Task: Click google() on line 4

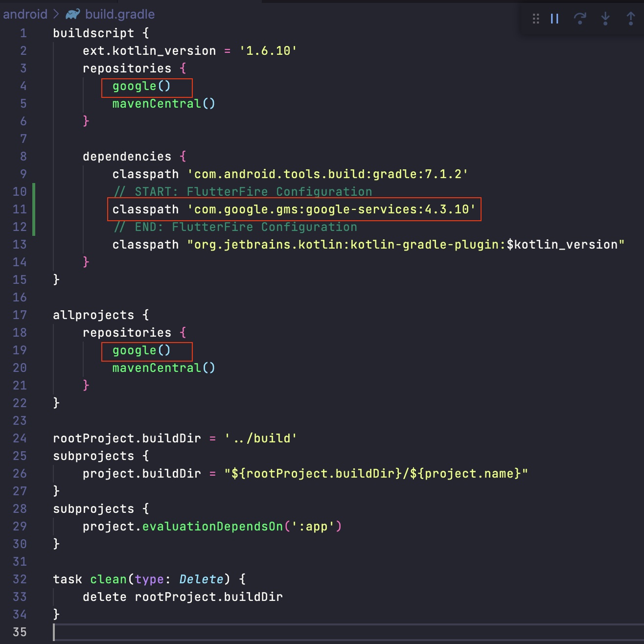Action: click(142, 86)
